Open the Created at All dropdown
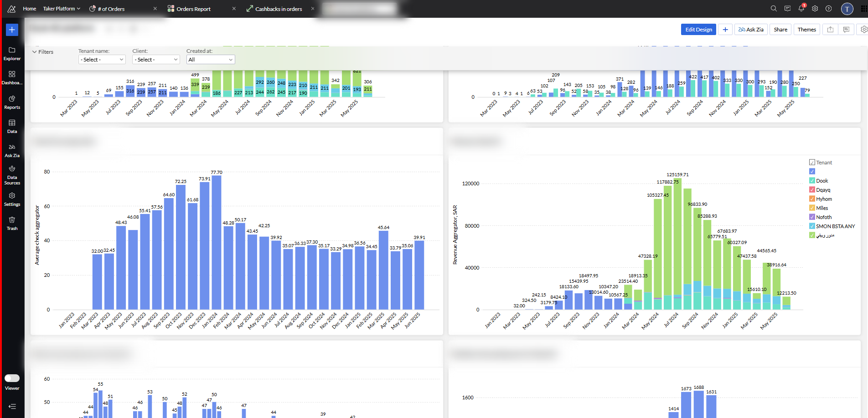 pos(211,60)
